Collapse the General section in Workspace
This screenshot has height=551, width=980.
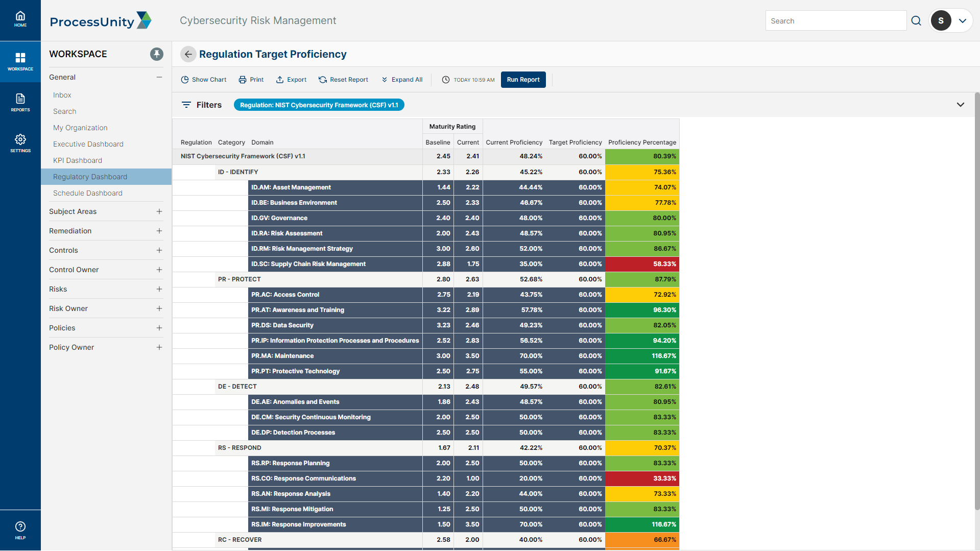159,77
